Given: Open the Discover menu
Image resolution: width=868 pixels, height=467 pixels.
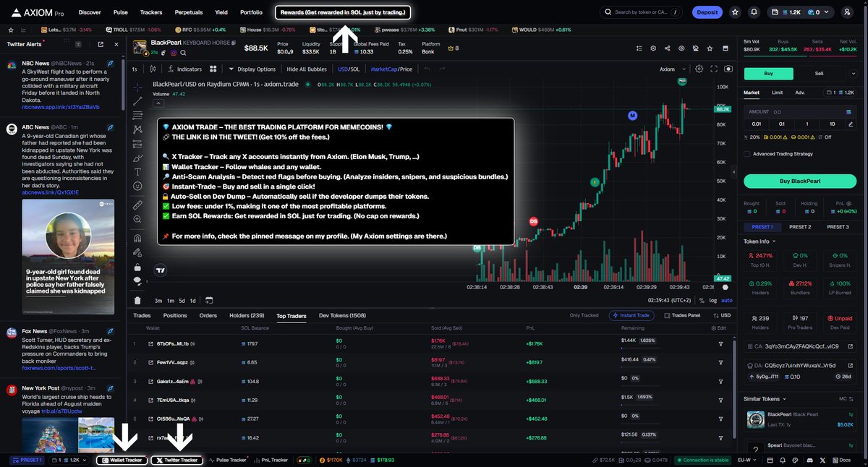Looking at the screenshot, I should pyautogui.click(x=90, y=12).
